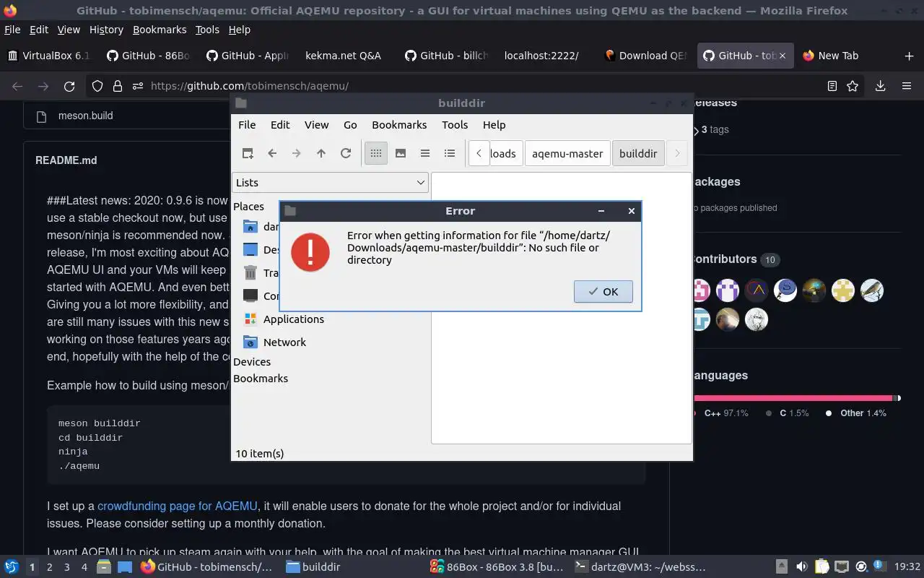
Task: Reload the GitHub page in Firefox
Action: [x=69, y=86]
